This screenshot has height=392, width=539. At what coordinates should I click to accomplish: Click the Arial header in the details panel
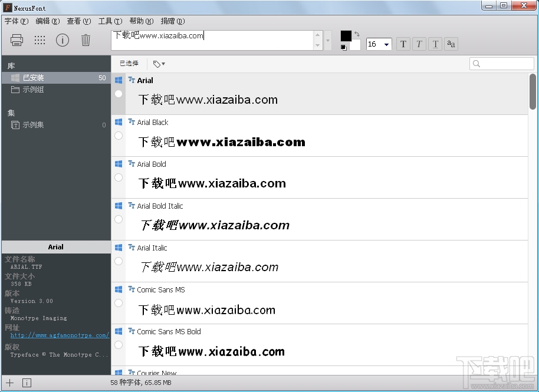click(55, 247)
